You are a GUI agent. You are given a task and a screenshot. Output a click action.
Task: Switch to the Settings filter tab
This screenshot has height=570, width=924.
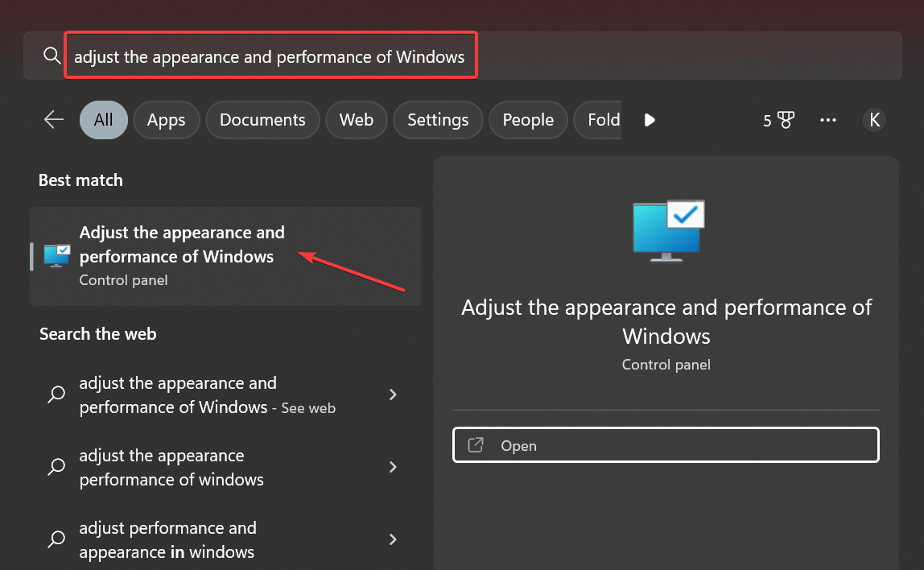(x=438, y=120)
